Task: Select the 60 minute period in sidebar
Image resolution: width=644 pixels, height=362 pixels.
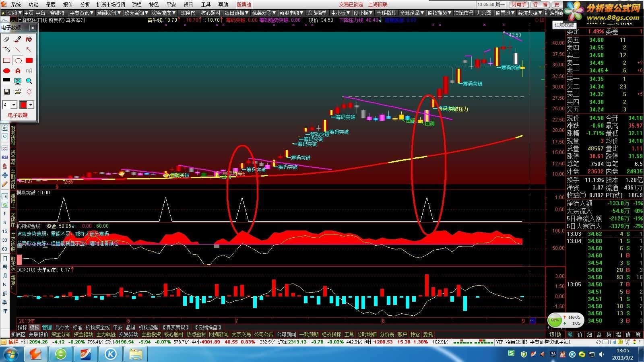Action: click(4, 249)
